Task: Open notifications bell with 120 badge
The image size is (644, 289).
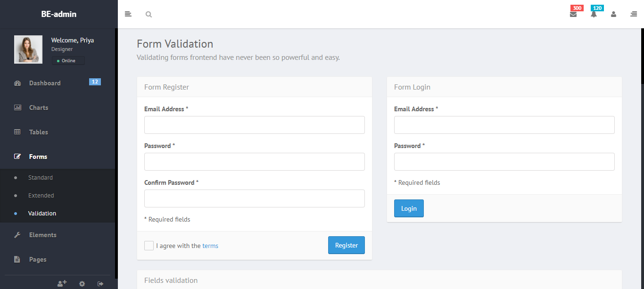Action: tap(594, 14)
